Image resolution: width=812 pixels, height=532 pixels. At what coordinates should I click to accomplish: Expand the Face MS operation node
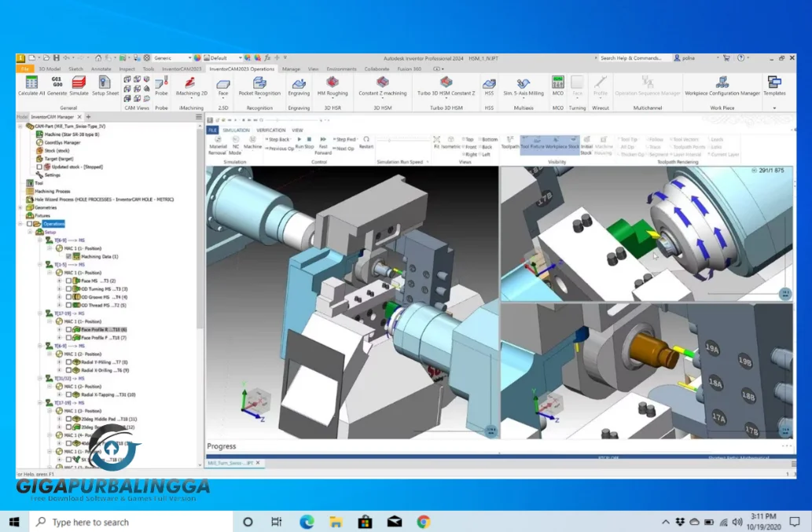[x=60, y=281]
